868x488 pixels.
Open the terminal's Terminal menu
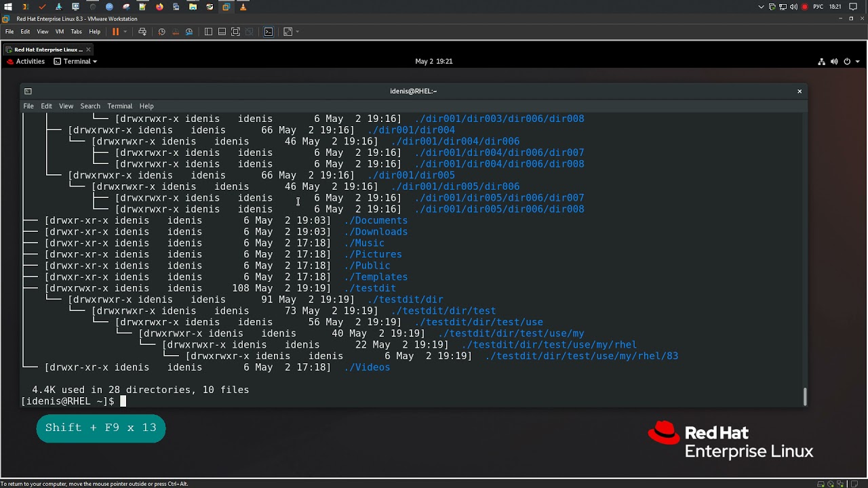click(x=119, y=106)
